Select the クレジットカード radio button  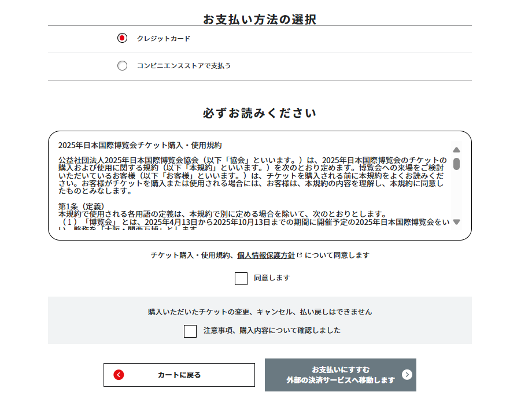(x=122, y=38)
